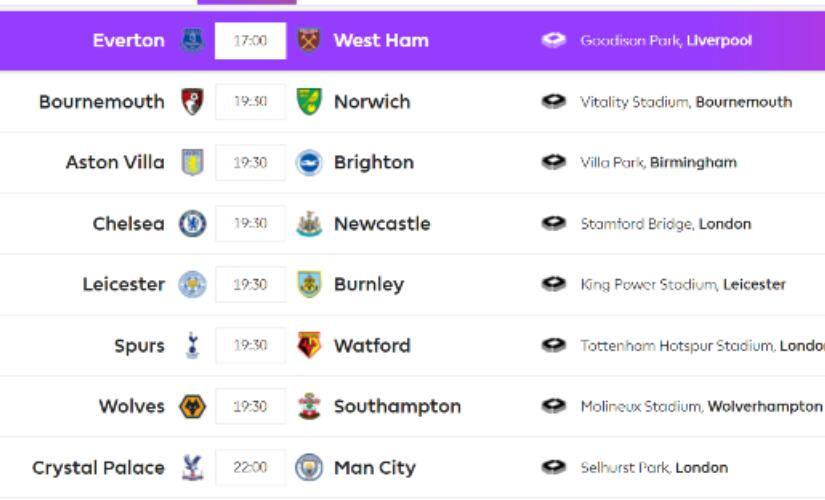
Task: Open the Aston Villa vs Brighton 19:30 kickoff
Action: pyautogui.click(x=250, y=163)
